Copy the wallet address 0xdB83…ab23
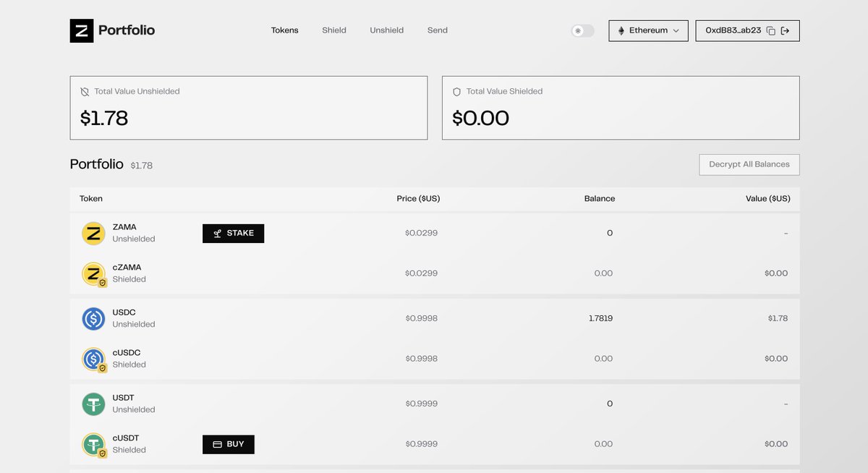This screenshot has width=868, height=473. pyautogui.click(x=770, y=31)
